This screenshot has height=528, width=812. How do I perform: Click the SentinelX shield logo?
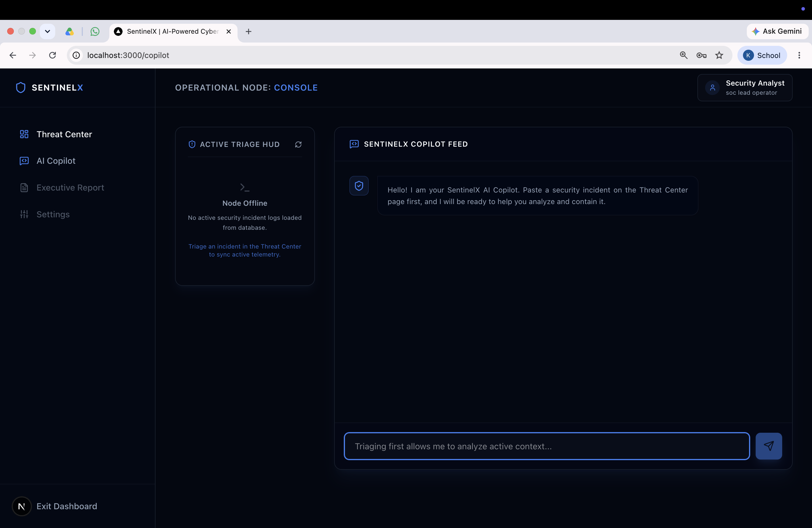coord(21,88)
